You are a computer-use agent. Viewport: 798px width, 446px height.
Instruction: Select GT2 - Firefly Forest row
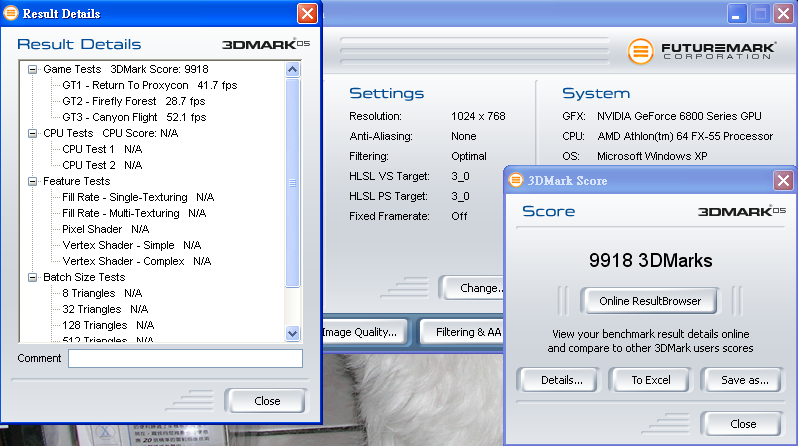pyautogui.click(x=134, y=101)
